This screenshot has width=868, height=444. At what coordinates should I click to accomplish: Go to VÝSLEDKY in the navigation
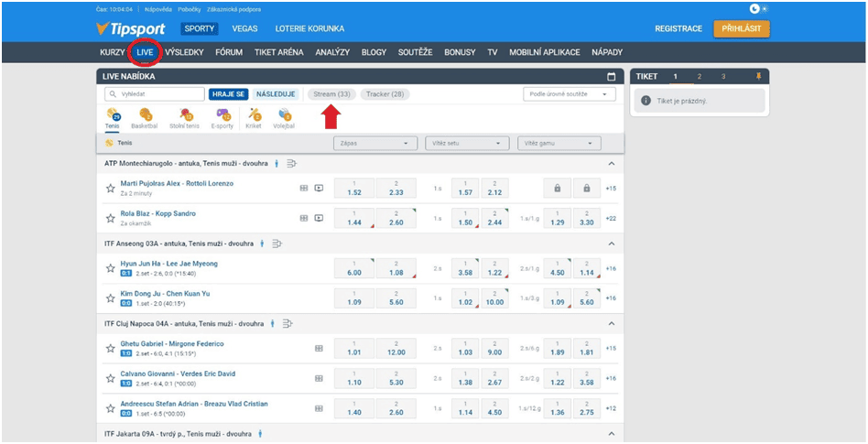tap(184, 52)
